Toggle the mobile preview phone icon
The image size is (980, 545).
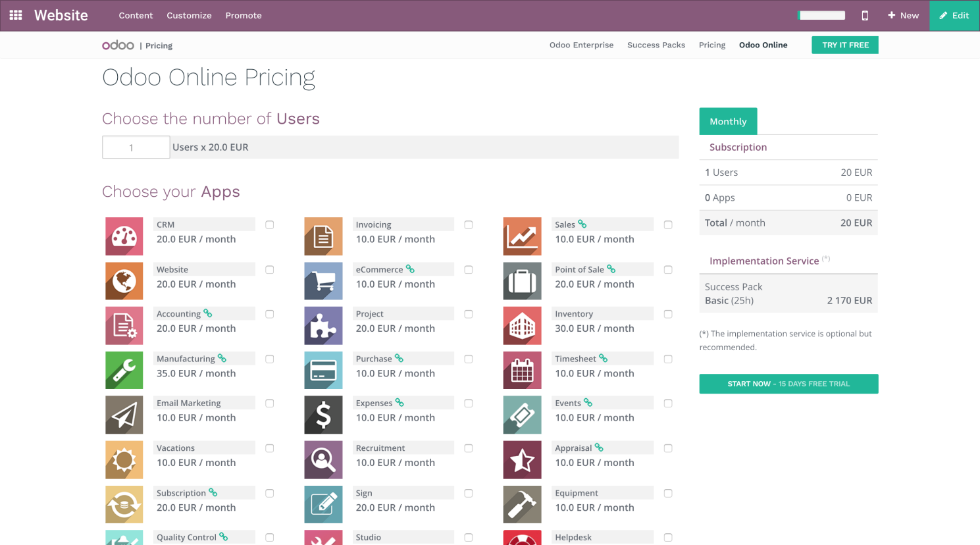point(865,15)
